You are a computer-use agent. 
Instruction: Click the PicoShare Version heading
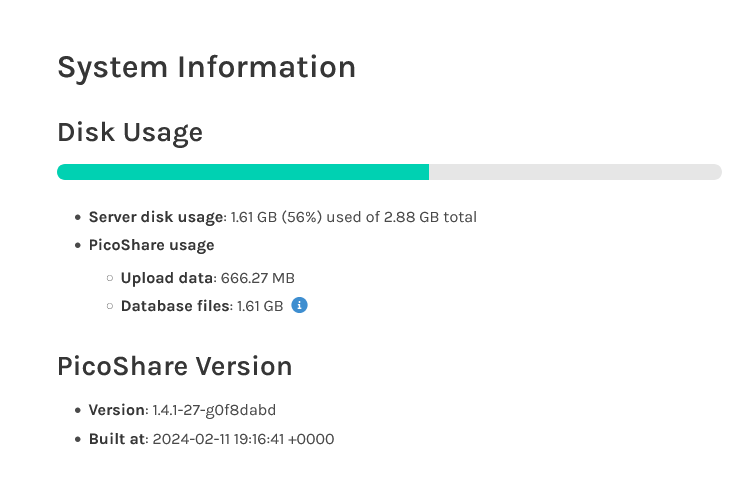(x=175, y=366)
